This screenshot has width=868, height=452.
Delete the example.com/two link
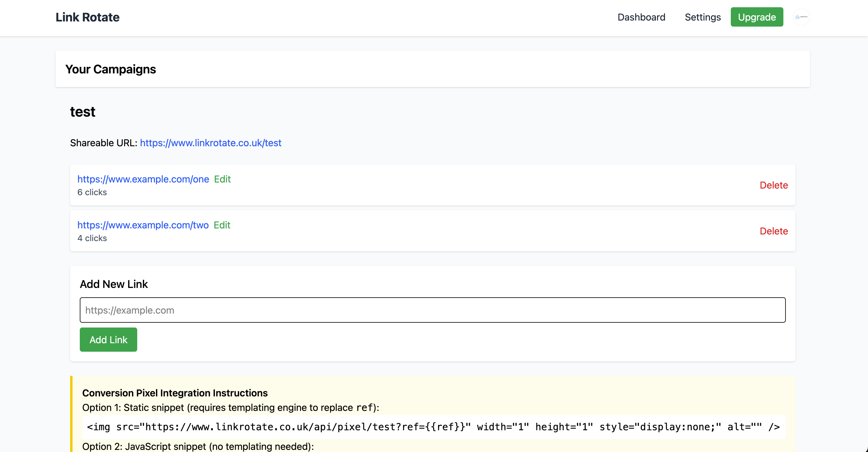[x=773, y=231]
